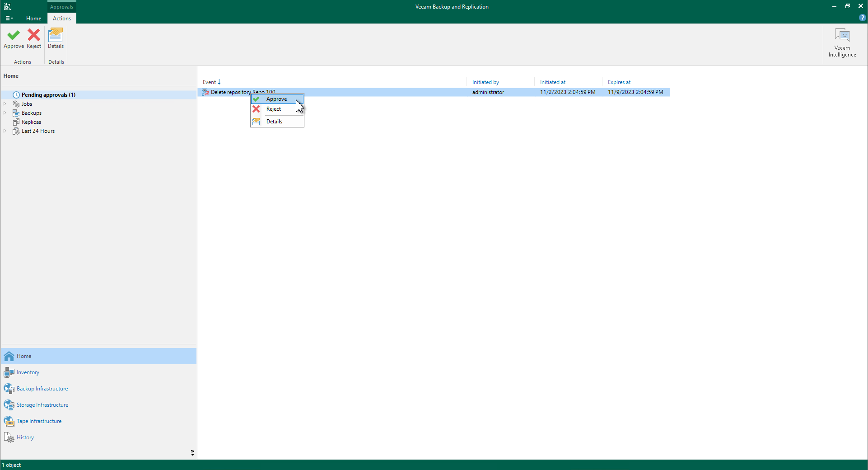The image size is (868, 470).
Task: Click the Inventory view icon
Action: click(9, 372)
